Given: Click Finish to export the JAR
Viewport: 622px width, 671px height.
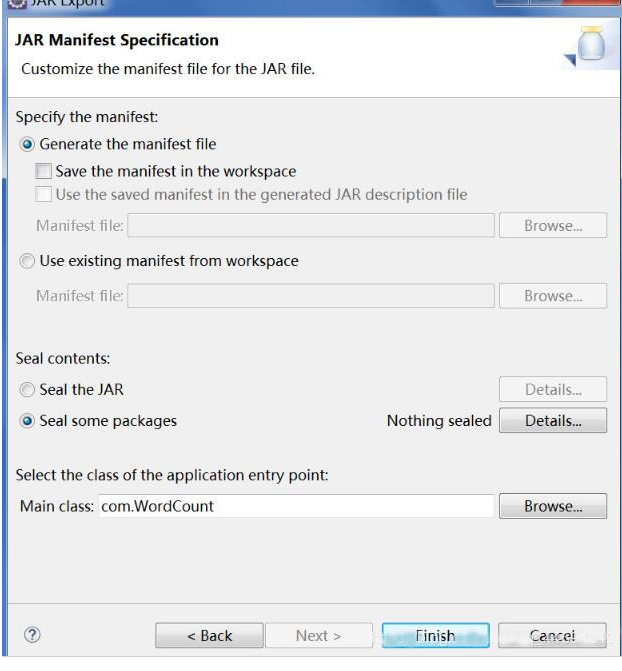Looking at the screenshot, I should pos(435,636).
